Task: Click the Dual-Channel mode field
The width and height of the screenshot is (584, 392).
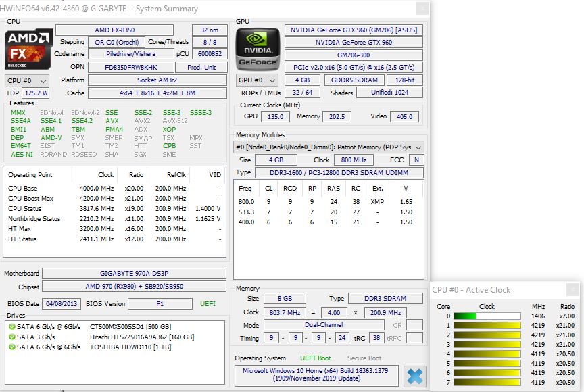Action: (324, 325)
